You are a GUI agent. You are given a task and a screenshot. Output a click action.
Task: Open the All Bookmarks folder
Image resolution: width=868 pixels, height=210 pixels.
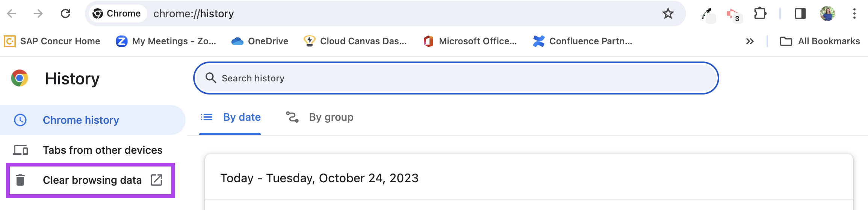[x=820, y=41]
